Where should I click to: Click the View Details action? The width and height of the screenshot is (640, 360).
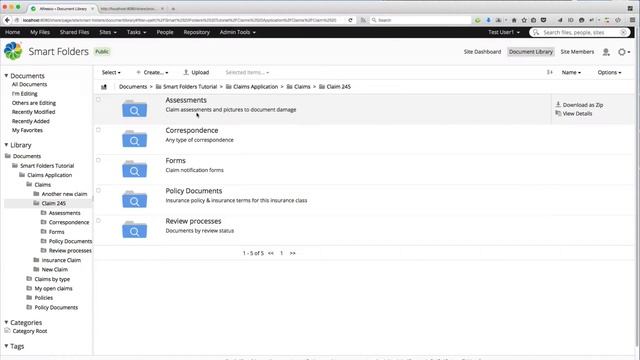point(573,113)
